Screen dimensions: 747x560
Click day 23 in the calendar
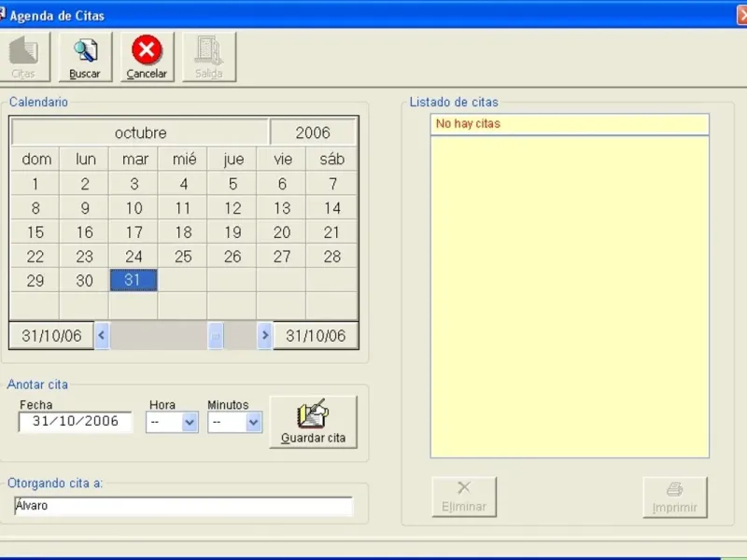[84, 256]
